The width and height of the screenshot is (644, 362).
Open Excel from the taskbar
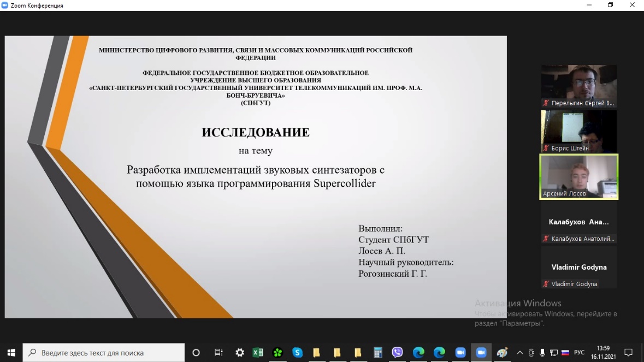click(x=258, y=353)
